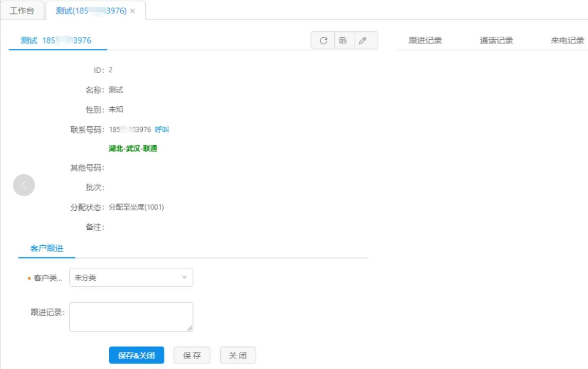
Task: Click the 保存 button
Action: coord(192,355)
